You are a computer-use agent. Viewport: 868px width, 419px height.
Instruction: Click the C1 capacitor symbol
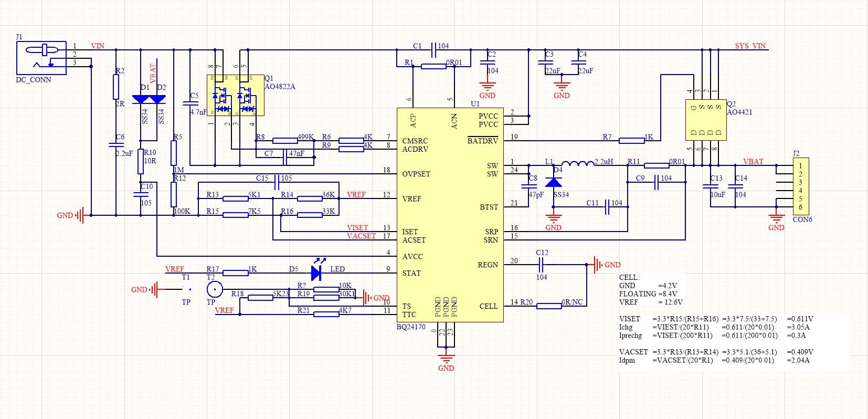[434, 50]
